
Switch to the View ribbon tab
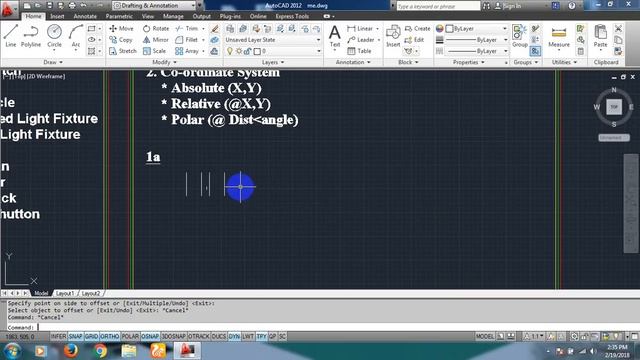pos(148,16)
